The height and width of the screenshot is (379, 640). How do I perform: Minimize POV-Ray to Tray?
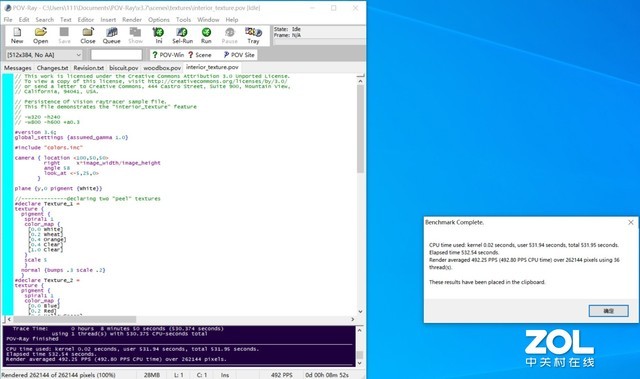pos(253,35)
